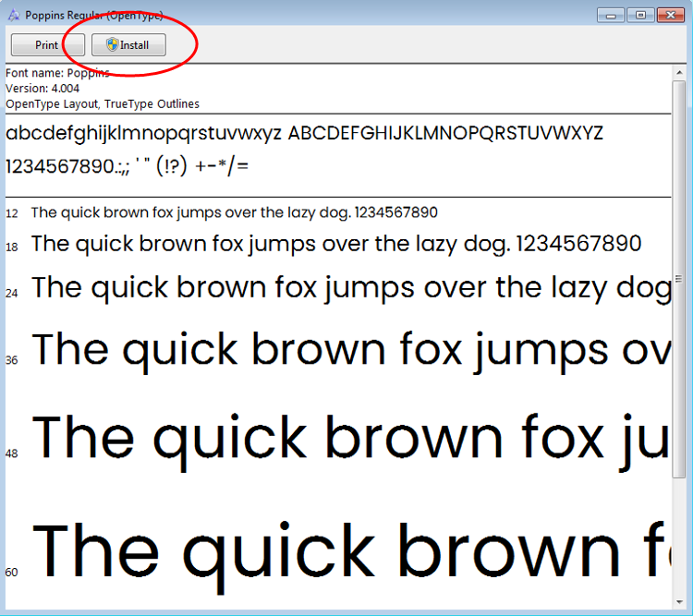The image size is (693, 616).
Task: Minimize the font viewer window
Action: [x=611, y=16]
